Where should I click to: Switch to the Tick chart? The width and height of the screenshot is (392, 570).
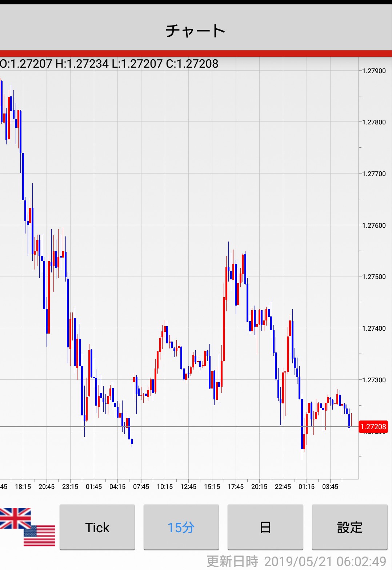pyautogui.click(x=97, y=527)
